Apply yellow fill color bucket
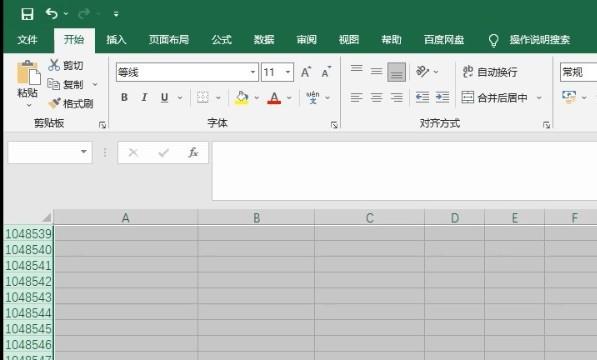Screen dimensions: 597x360 point(241,98)
